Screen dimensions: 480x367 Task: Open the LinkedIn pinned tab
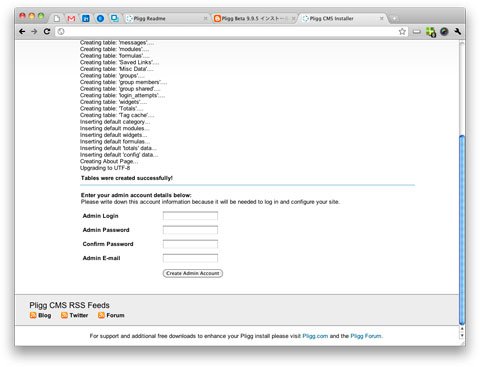[x=86, y=18]
